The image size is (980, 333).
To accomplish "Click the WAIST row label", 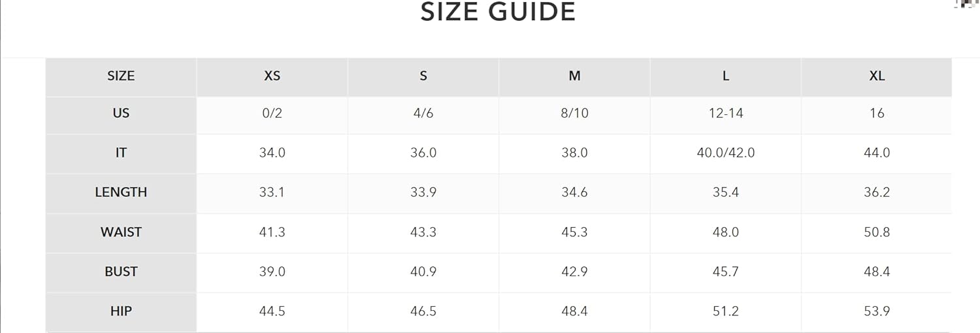I will click(x=121, y=232).
